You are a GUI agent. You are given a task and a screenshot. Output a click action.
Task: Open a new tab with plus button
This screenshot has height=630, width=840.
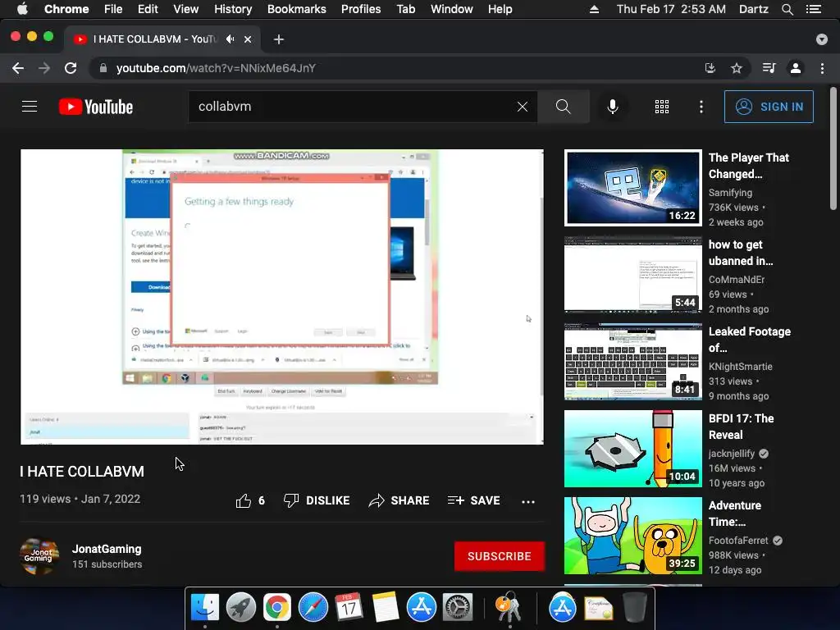point(279,39)
